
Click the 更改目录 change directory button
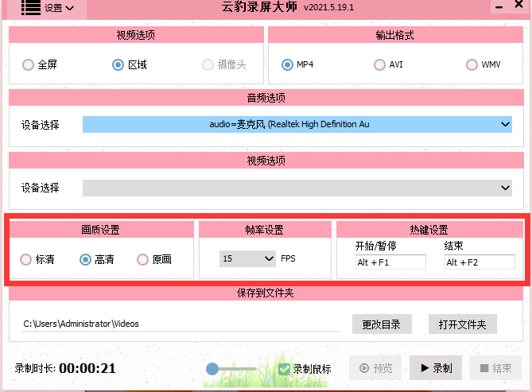(382, 324)
